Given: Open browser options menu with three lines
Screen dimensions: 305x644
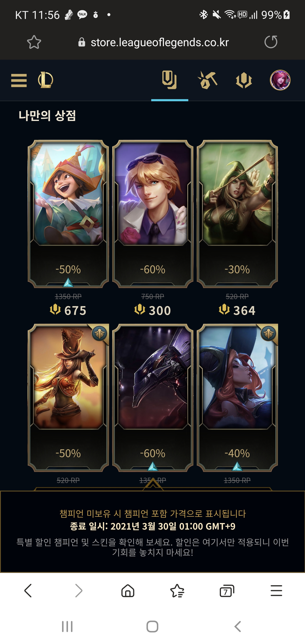Looking at the screenshot, I should [276, 591].
